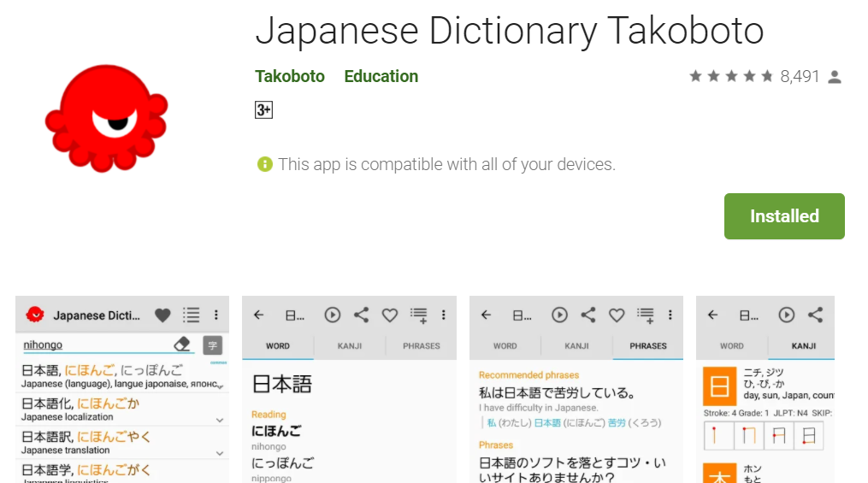This screenshot has width=868, height=483.
Task: Click the play audio icon in third screenshot
Action: pos(559,315)
